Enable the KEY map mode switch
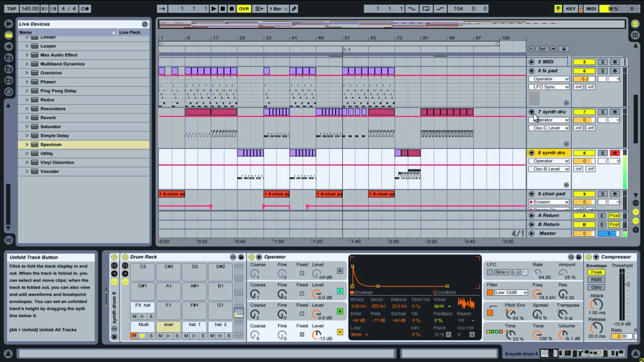This screenshot has height=362, width=644. pos(571,9)
